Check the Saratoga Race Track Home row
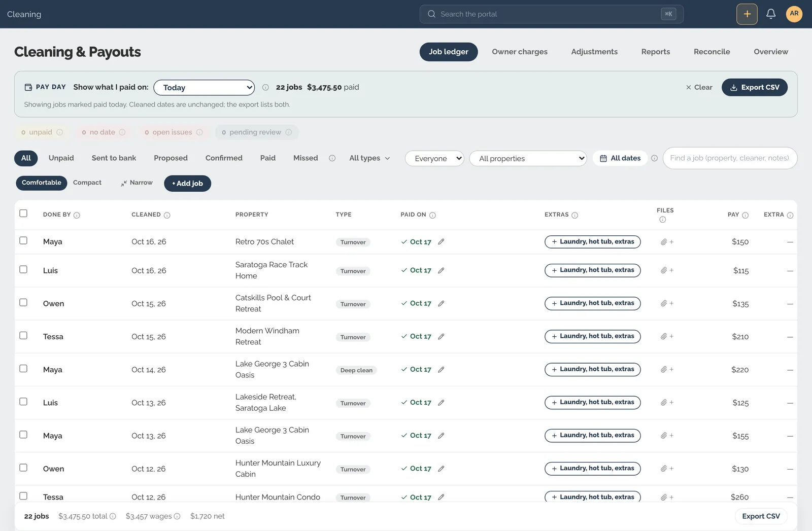The width and height of the screenshot is (812, 531). (23, 269)
